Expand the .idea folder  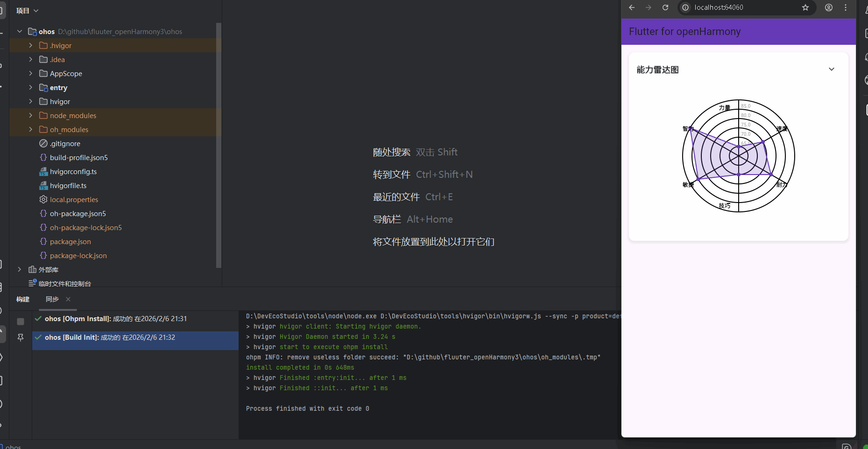coord(30,59)
